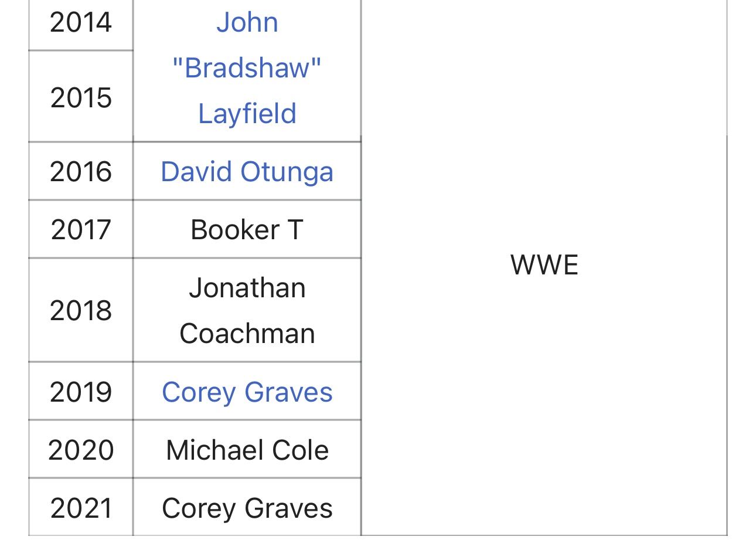Click the word "Bradshaw" in the blue link
The image size is (756, 550).
pyautogui.click(x=247, y=68)
